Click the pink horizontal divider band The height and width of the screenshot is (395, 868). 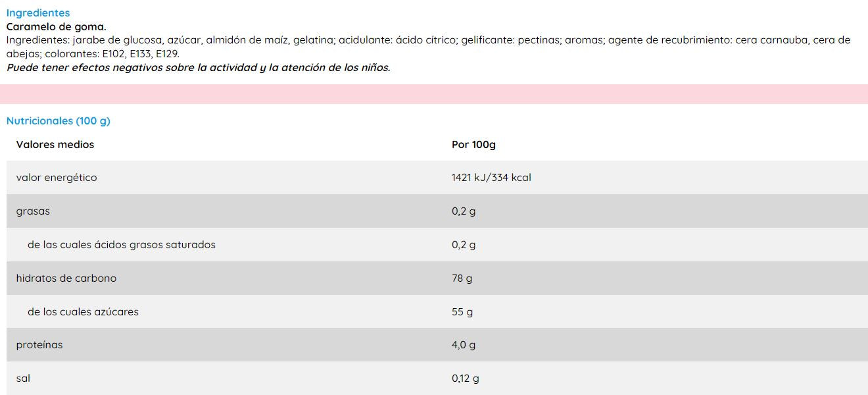coord(434,93)
